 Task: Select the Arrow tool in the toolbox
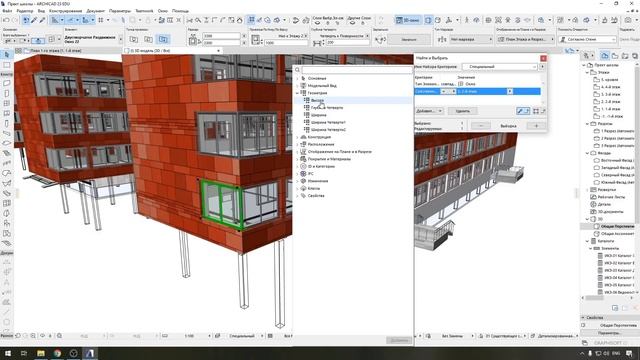coord(7,54)
